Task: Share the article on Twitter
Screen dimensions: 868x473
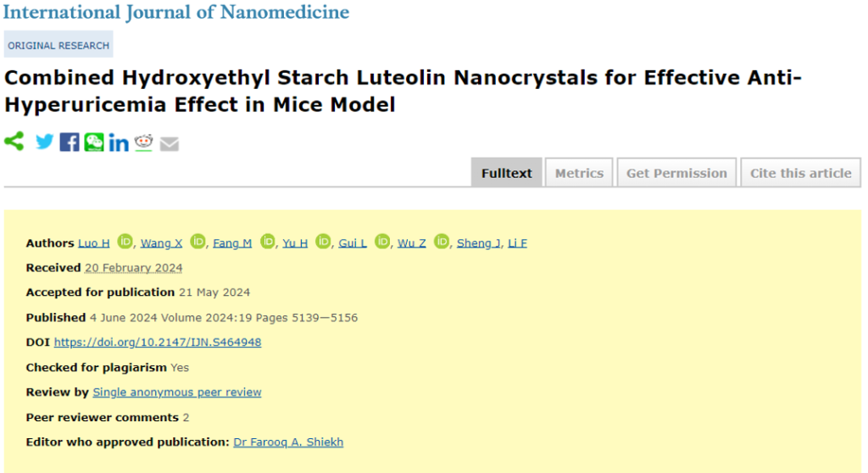Action: pos(44,142)
